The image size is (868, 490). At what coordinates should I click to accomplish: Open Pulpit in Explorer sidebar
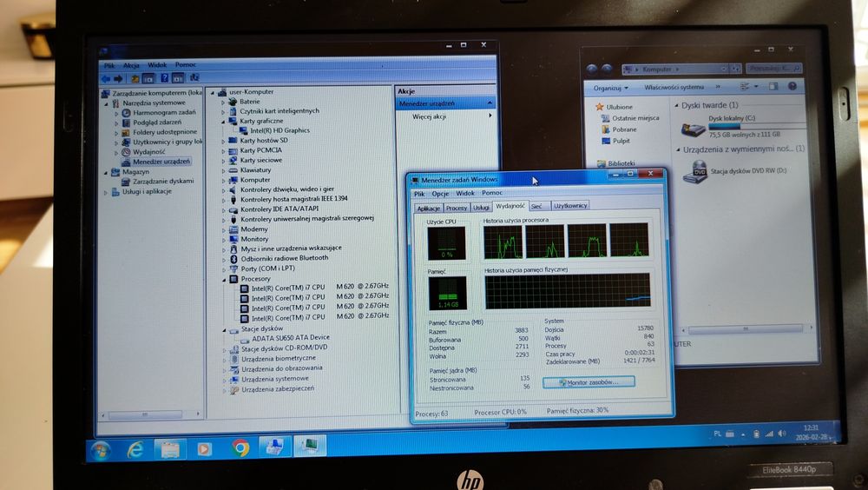621,142
